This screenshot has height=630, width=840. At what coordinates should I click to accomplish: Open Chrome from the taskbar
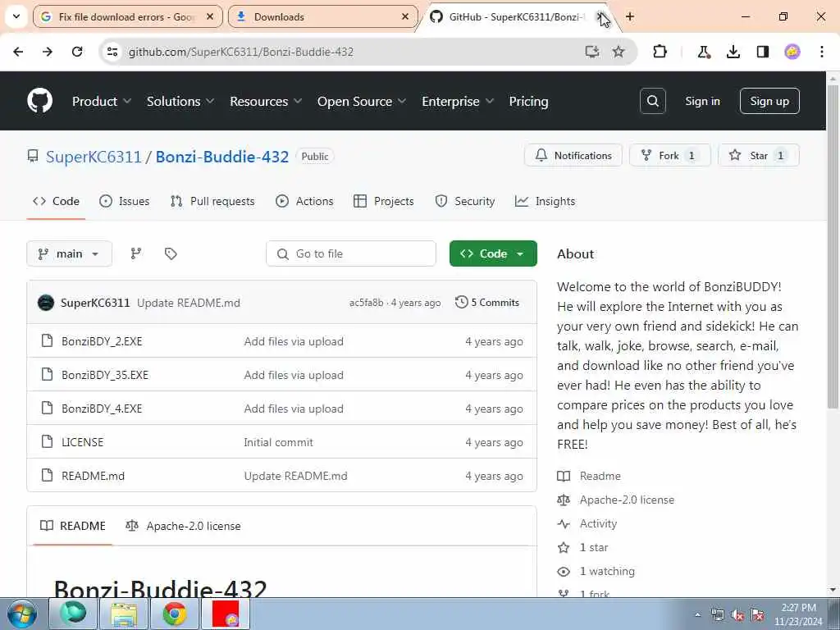point(175,614)
